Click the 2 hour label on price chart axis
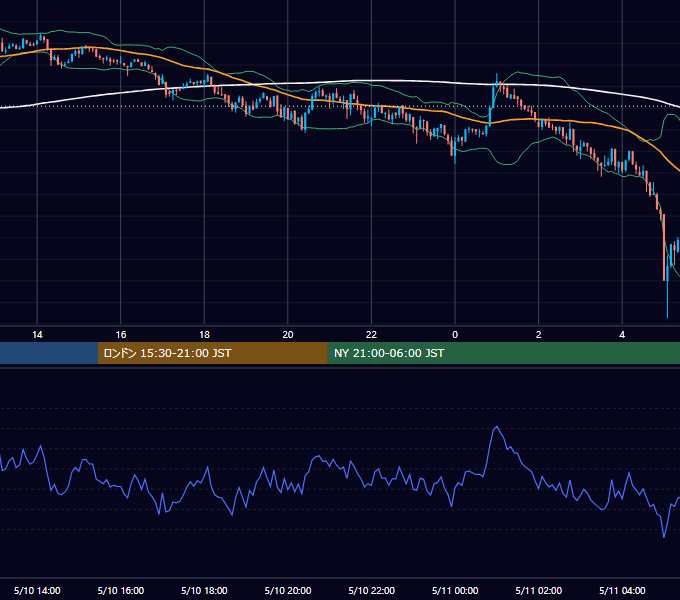Screen dimensions: 680x600 point(539,335)
